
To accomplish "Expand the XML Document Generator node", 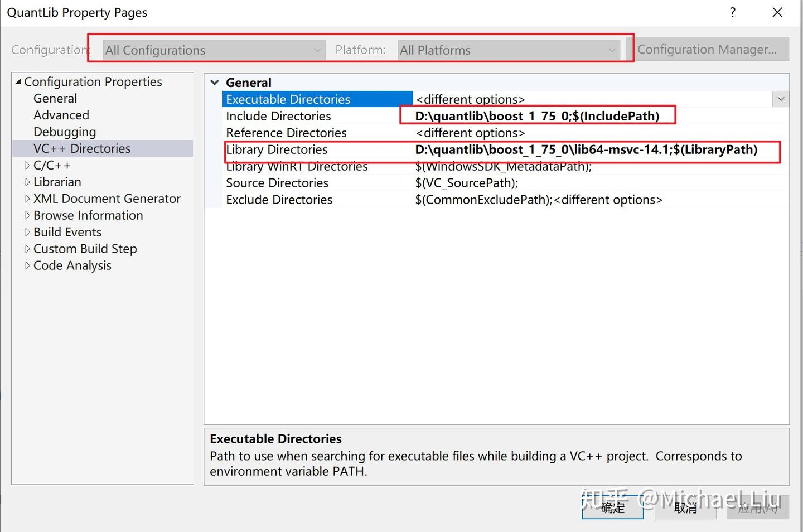I will coord(27,199).
